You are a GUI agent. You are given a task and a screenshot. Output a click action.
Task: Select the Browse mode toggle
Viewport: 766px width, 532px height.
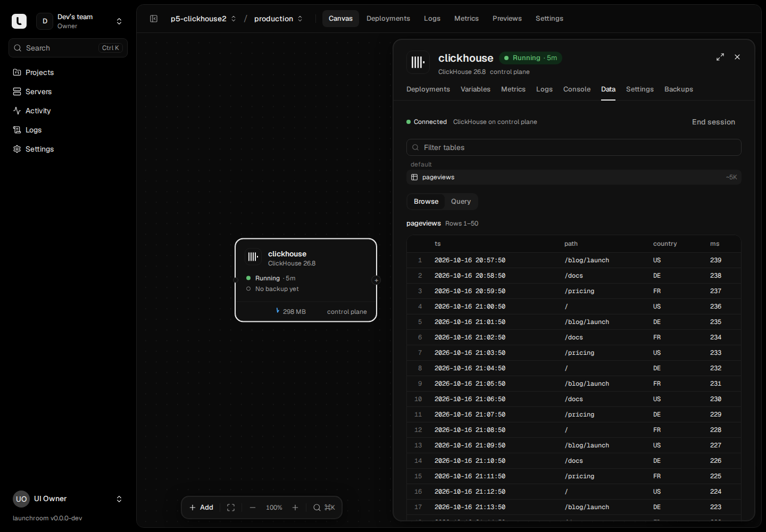click(x=426, y=202)
